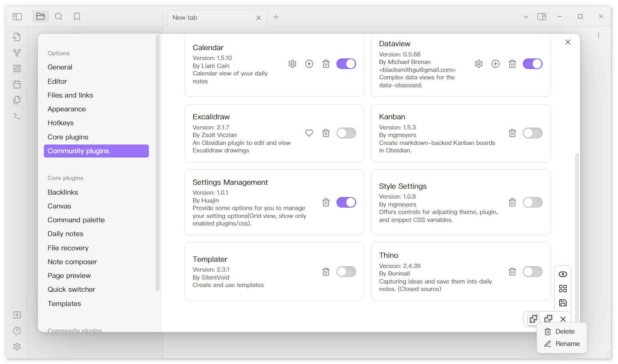Viewport: 618px width, 364px height.
Task: Delete Settings Management plugin trash icon
Action: tap(326, 203)
